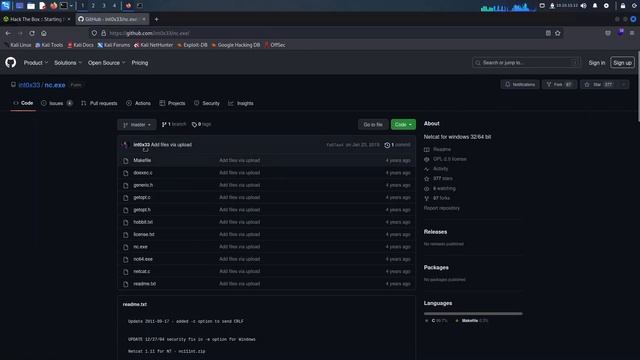
Task: Open getopt.c file
Action: (142, 198)
